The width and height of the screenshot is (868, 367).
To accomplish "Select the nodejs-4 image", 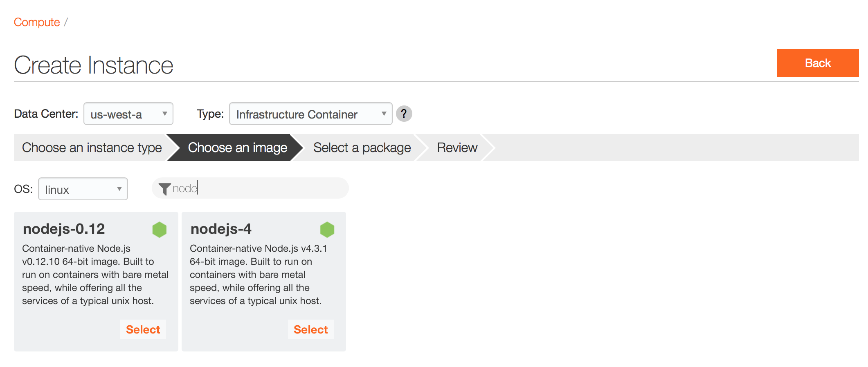I will [311, 329].
